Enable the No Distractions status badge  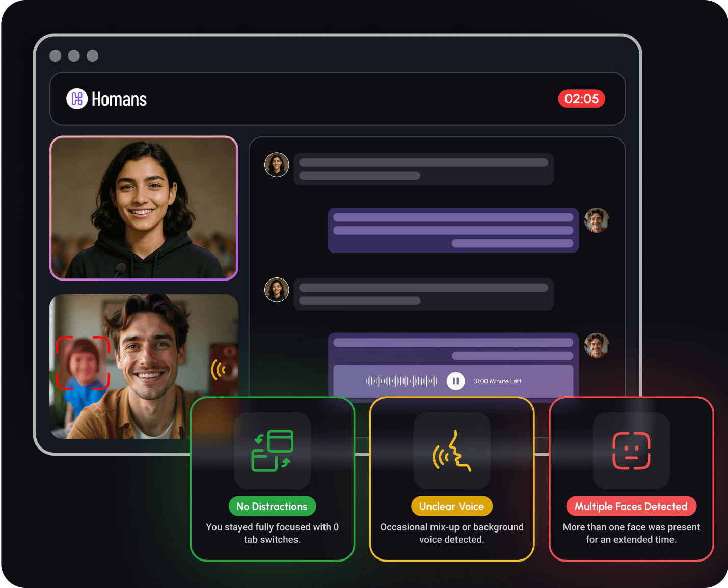click(272, 506)
